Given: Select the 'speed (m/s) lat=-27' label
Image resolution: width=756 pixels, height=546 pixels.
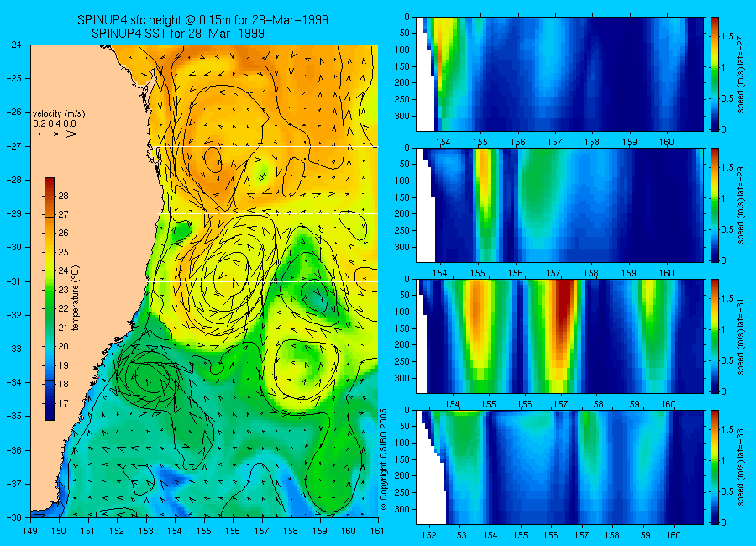Looking at the screenshot, I should coord(741,74).
